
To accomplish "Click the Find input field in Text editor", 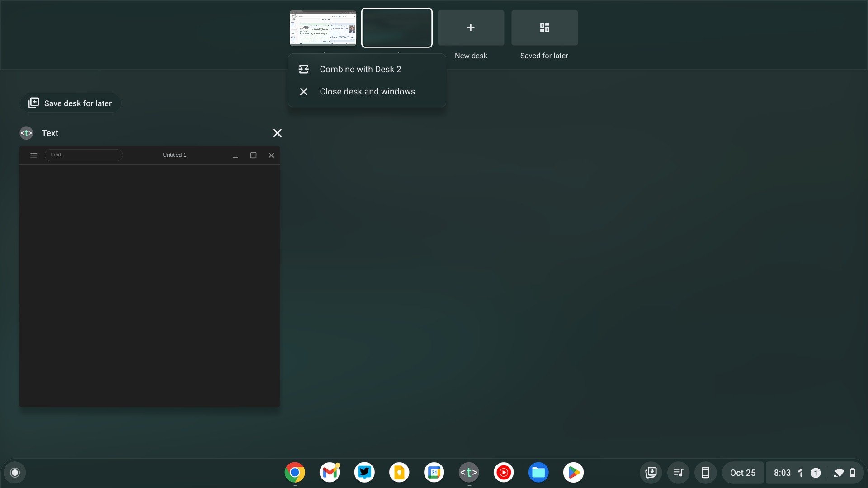I will click(x=84, y=155).
